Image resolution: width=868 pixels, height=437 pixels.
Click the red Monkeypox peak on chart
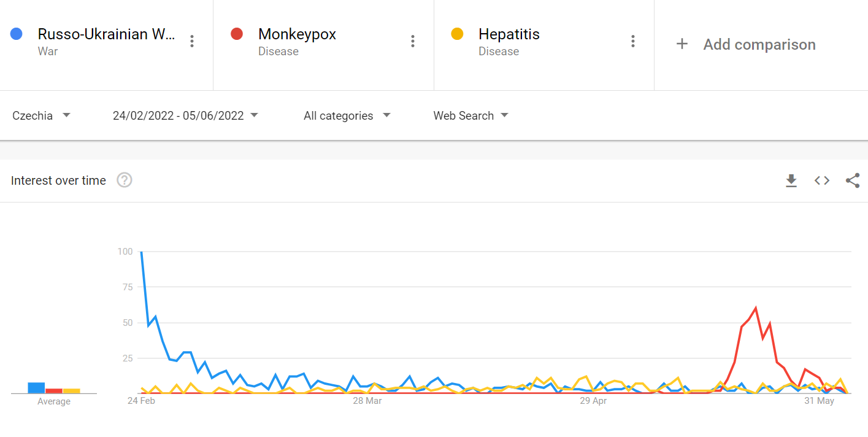[756, 308]
